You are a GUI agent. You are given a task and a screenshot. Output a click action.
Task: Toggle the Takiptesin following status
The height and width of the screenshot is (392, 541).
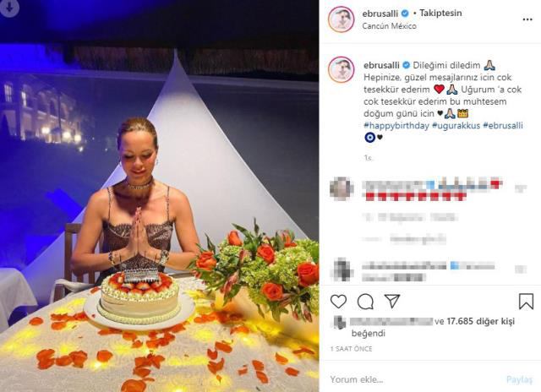(x=440, y=14)
